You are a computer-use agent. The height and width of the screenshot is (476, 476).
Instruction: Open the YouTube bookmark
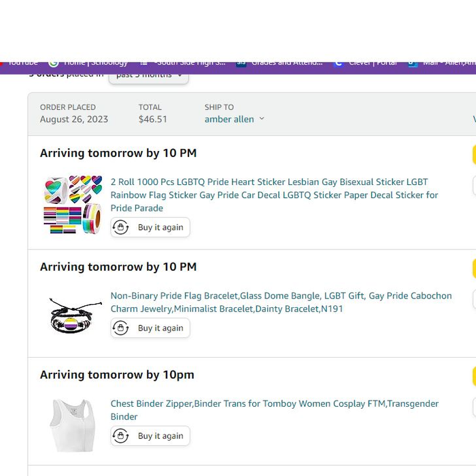coord(20,63)
